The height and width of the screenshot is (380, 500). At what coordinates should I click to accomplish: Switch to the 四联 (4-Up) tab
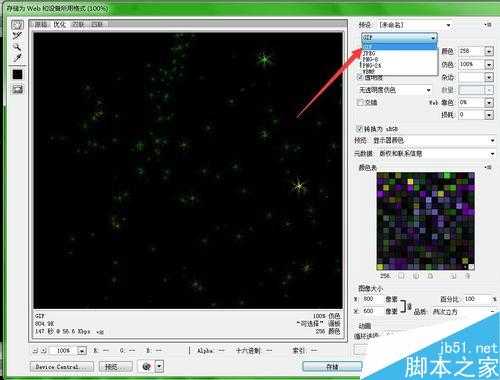click(97, 24)
